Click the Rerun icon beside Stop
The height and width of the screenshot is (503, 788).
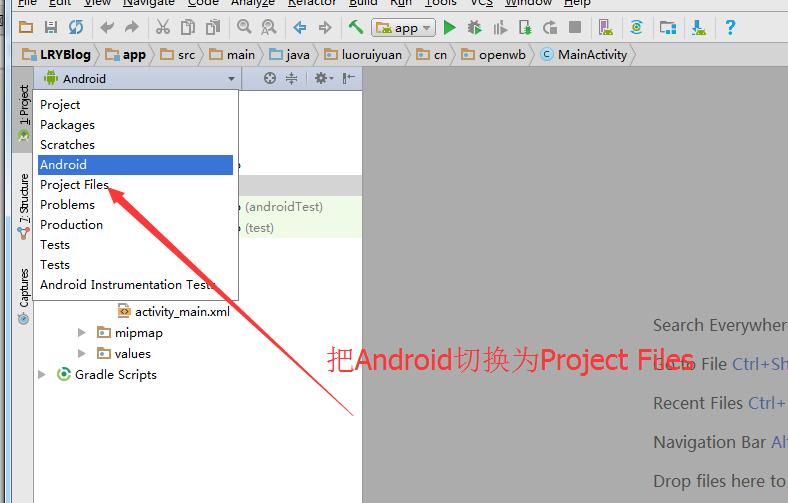550,27
